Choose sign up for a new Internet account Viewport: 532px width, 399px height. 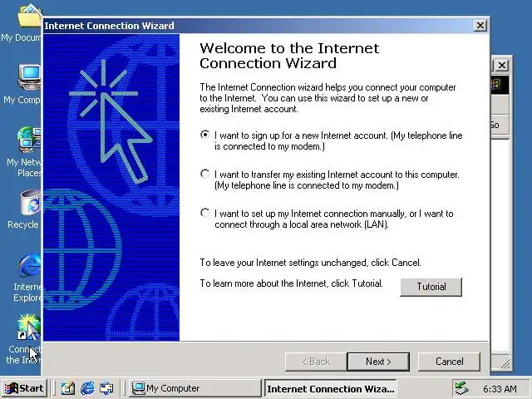[x=204, y=135]
